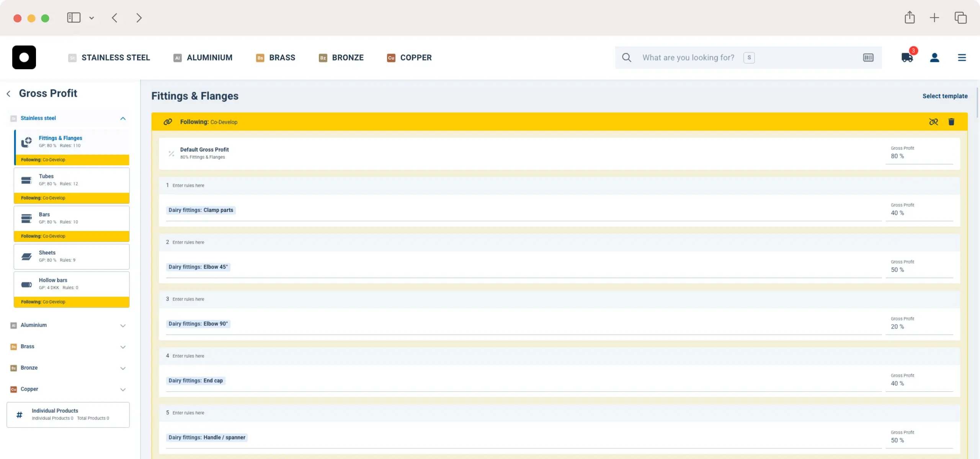This screenshot has width=980, height=459.
Task: Toggle the browser sidebar panel button
Action: 74,18
